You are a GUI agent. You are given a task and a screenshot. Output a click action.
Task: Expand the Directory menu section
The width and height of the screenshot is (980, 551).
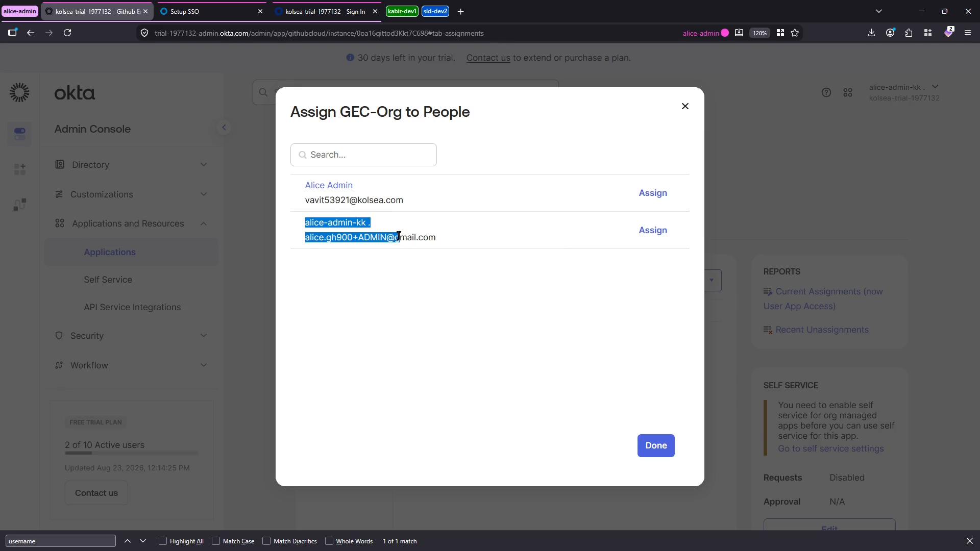click(x=132, y=165)
